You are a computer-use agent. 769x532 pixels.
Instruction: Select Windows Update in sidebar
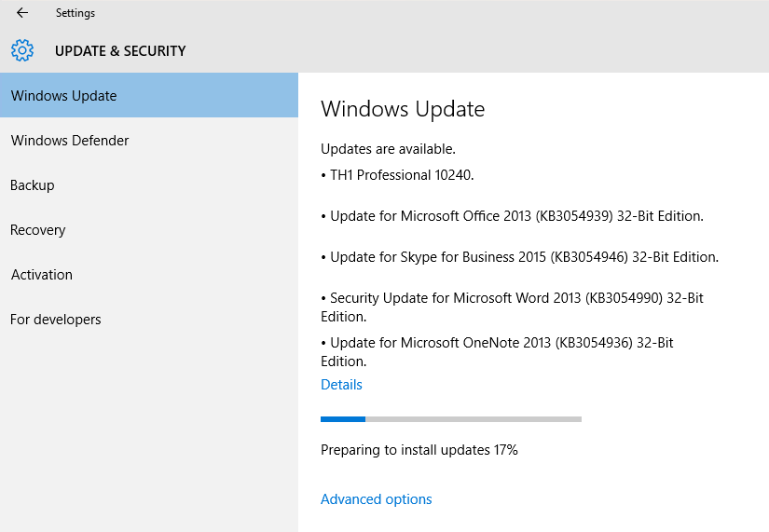149,95
